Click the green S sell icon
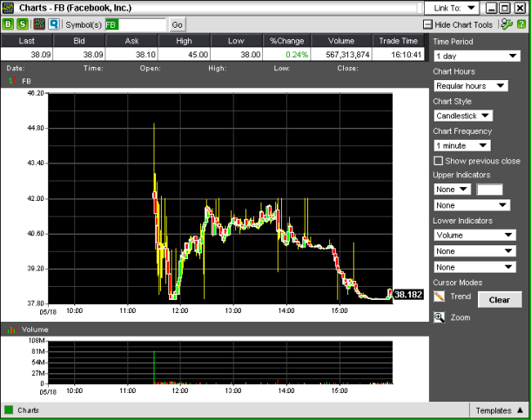531x420 pixels. [23, 24]
